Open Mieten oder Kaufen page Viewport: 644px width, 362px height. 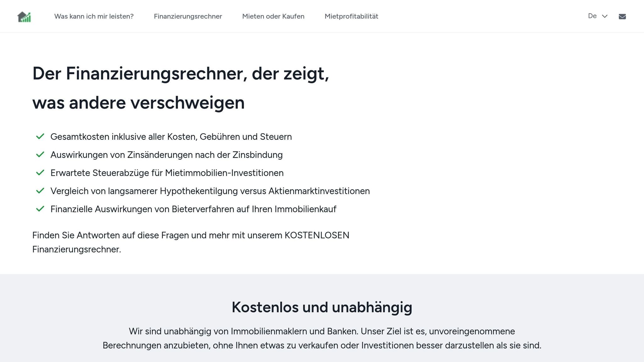[x=273, y=16]
